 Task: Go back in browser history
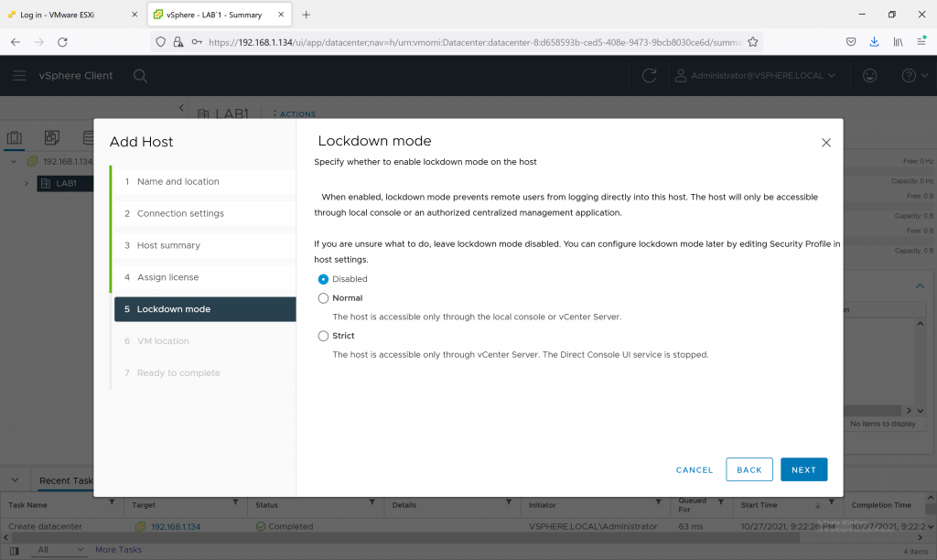coord(16,42)
